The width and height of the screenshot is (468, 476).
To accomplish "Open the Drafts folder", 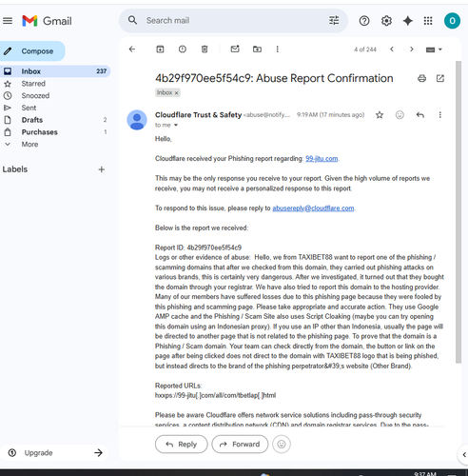I will pos(55,120).
